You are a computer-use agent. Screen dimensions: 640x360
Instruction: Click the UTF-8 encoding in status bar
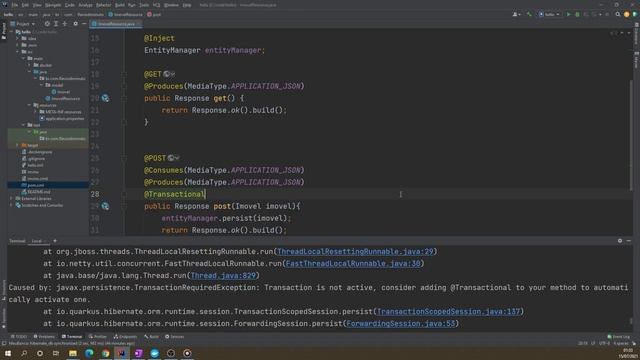604,343
